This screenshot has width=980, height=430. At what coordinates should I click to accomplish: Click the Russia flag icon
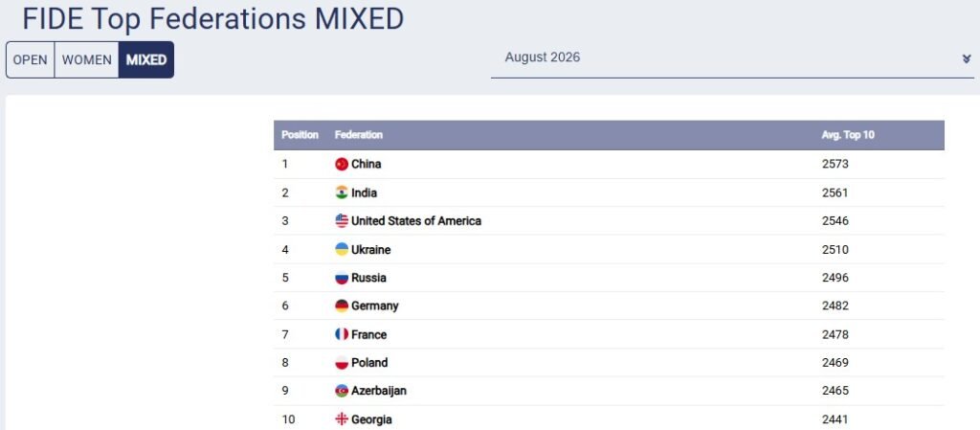click(342, 278)
